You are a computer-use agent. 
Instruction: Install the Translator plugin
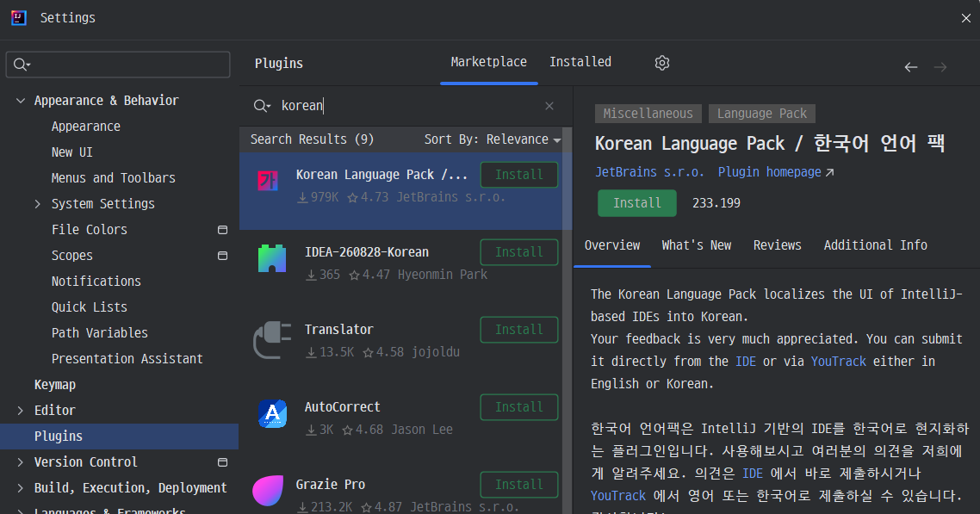click(518, 330)
